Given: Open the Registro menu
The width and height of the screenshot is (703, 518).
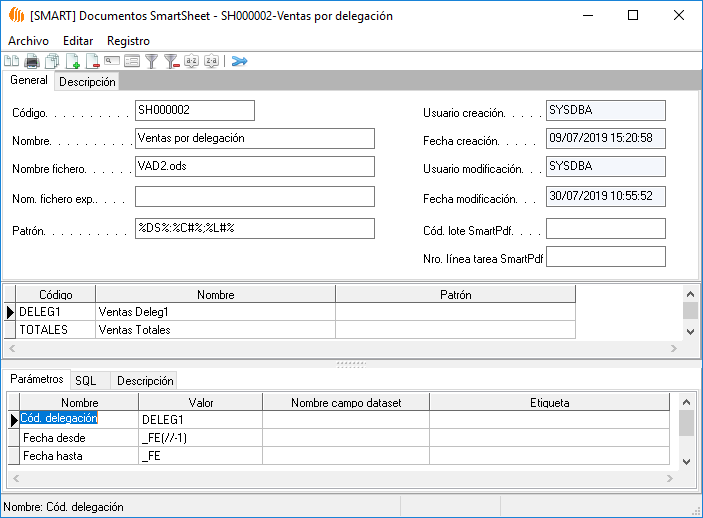Looking at the screenshot, I should [128, 40].
